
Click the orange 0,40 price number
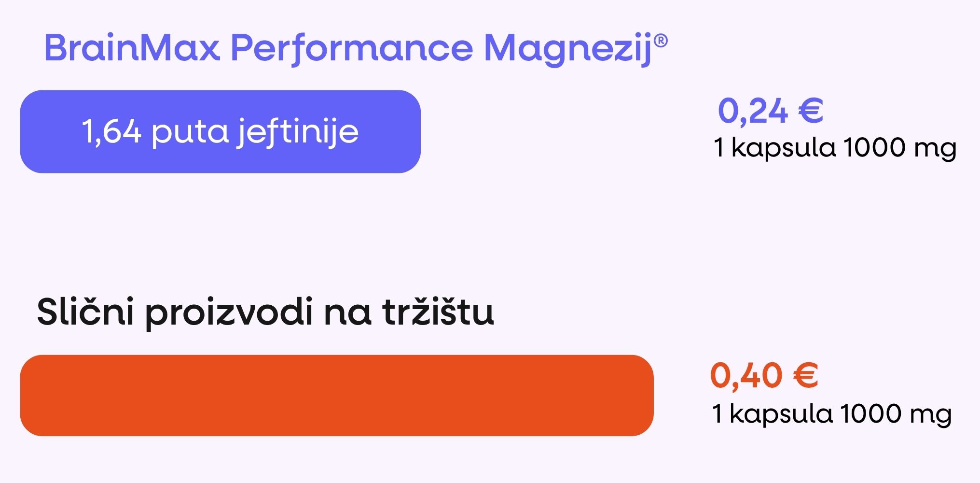746,375
